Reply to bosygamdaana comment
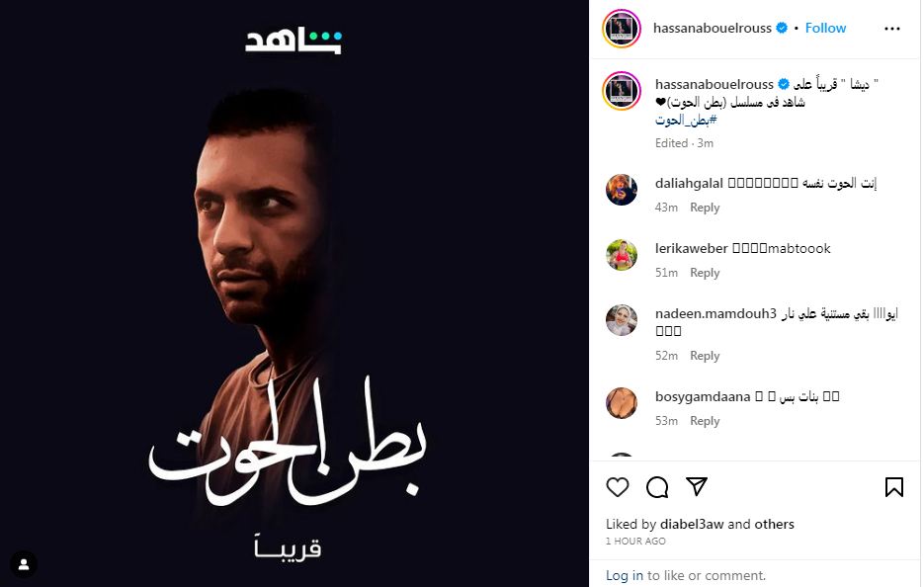Screen dimensions: 924x587 pos(705,421)
